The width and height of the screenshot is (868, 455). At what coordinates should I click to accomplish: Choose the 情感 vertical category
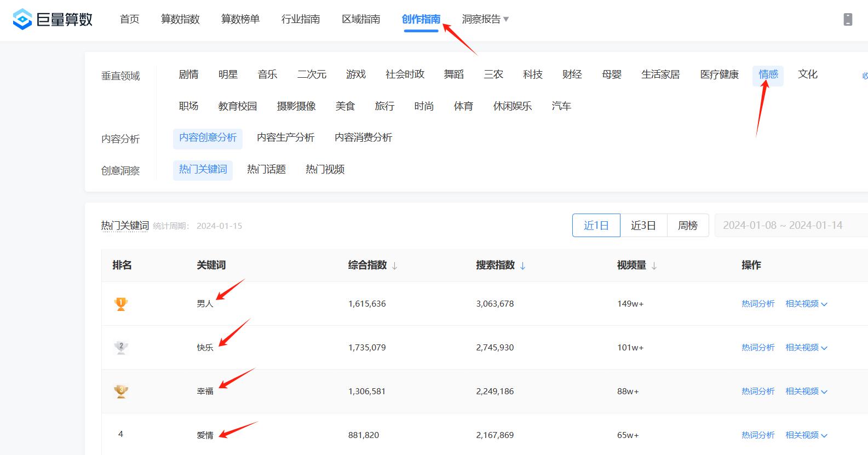click(x=768, y=74)
